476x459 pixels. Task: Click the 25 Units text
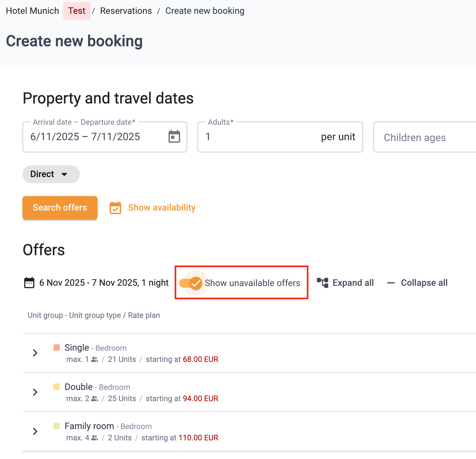tap(122, 399)
